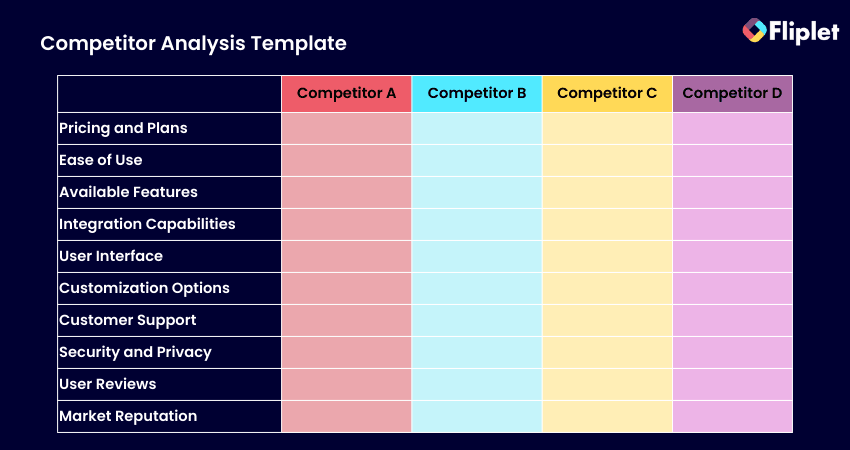The width and height of the screenshot is (850, 450).
Task: Click the Integration Capabilities row label
Action: pos(147,224)
